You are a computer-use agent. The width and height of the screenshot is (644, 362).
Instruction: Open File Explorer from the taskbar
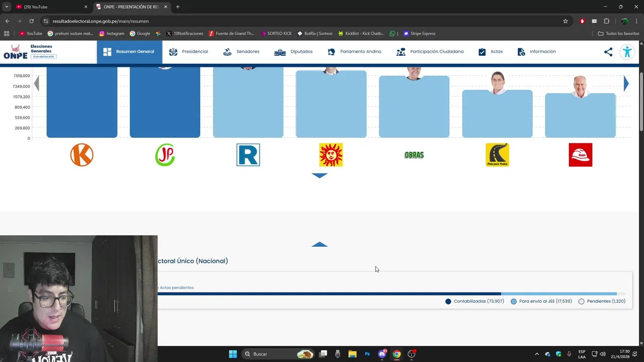tap(352, 354)
